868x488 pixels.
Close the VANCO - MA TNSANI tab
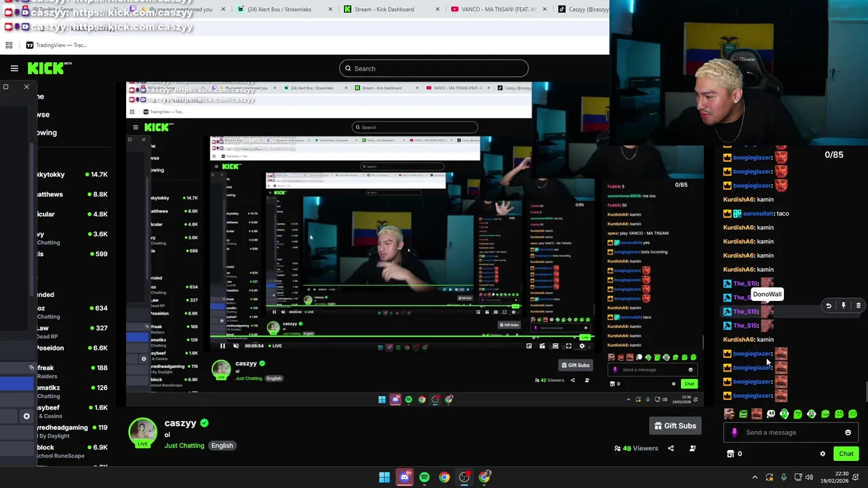pyautogui.click(x=545, y=9)
